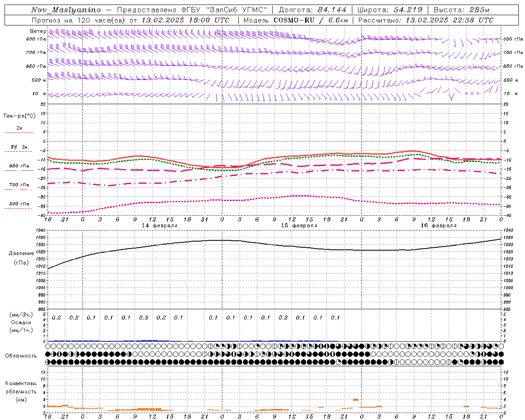525x420 pixels.
Task: Click the 'Тем-ра(°C)' temperature panel label
Action: click(x=19, y=116)
